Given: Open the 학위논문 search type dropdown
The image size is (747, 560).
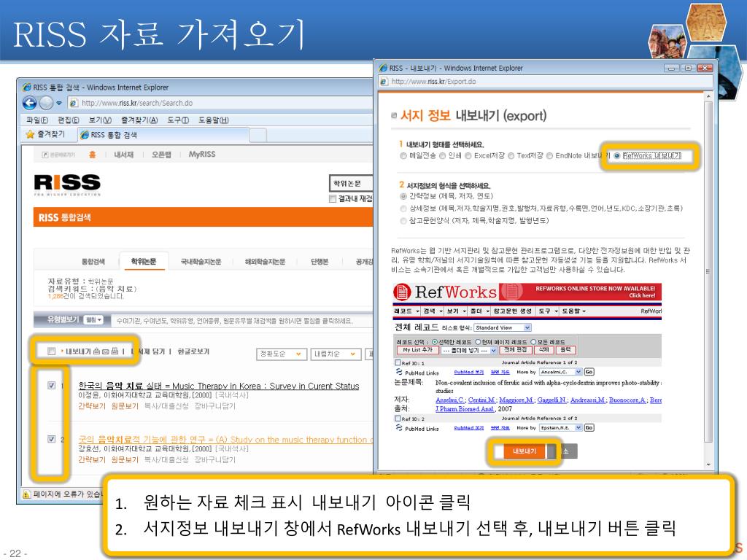Looking at the screenshot, I should [x=351, y=183].
